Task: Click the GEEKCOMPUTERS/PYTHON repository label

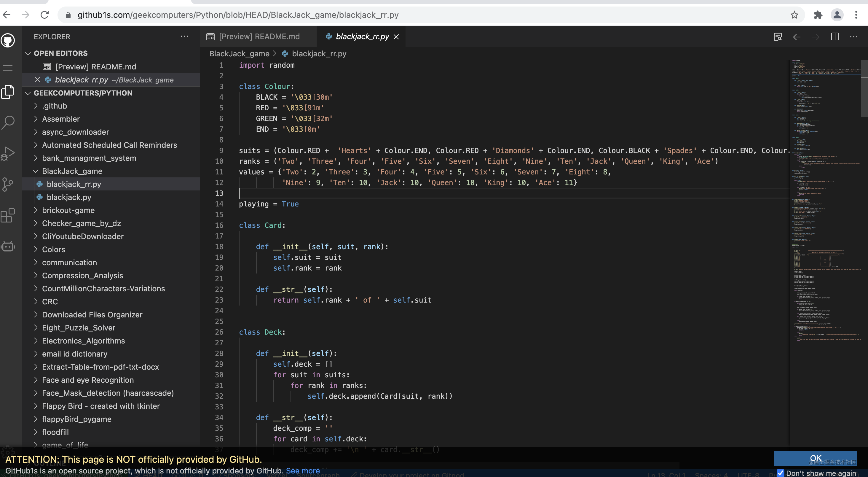Action: click(x=83, y=92)
